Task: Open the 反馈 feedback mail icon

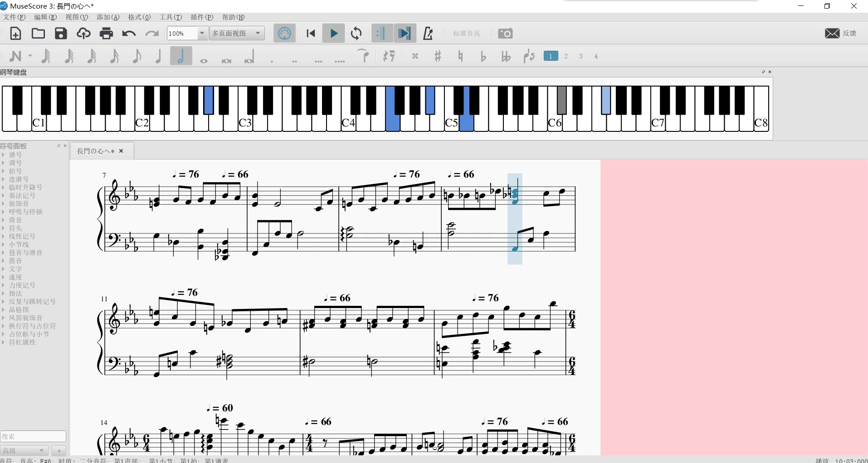Action: (832, 34)
